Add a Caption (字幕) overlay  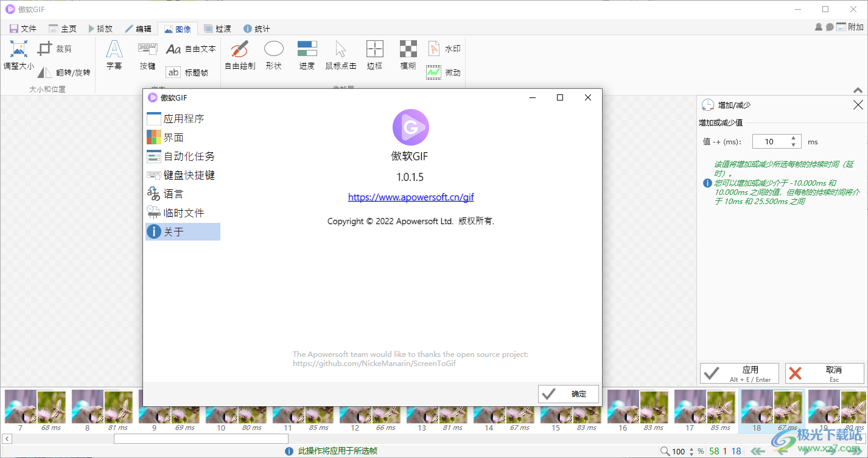click(114, 55)
